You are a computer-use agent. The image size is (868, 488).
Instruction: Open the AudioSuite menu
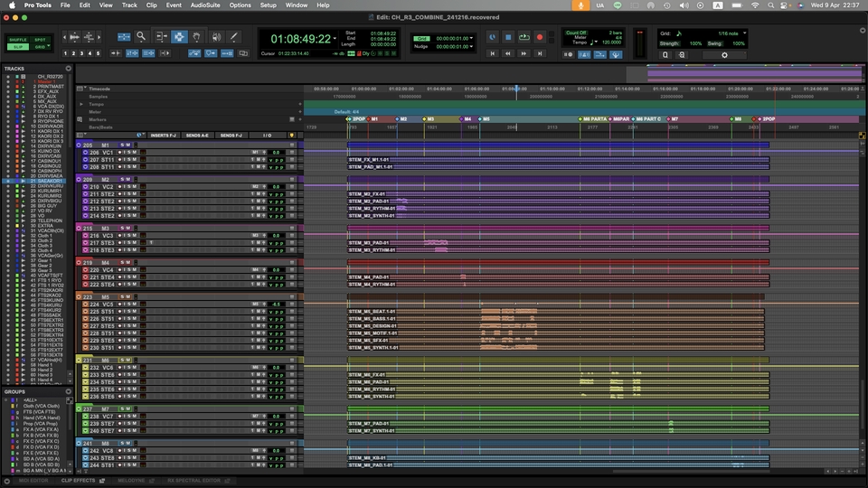click(x=207, y=5)
